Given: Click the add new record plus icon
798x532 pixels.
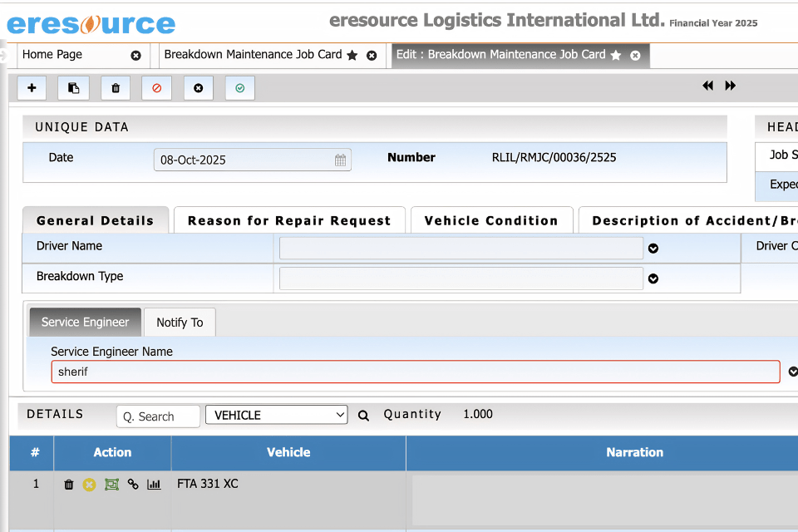Looking at the screenshot, I should point(32,88).
